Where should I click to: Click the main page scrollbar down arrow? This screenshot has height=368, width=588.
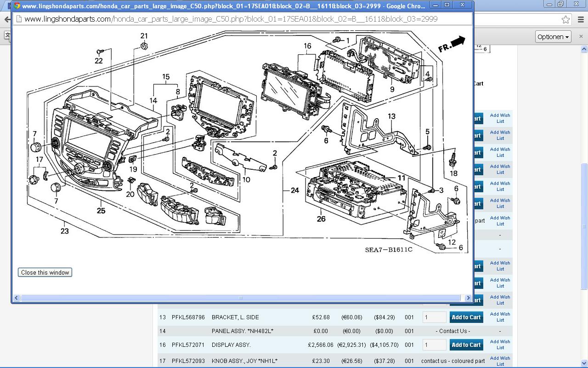click(584, 362)
